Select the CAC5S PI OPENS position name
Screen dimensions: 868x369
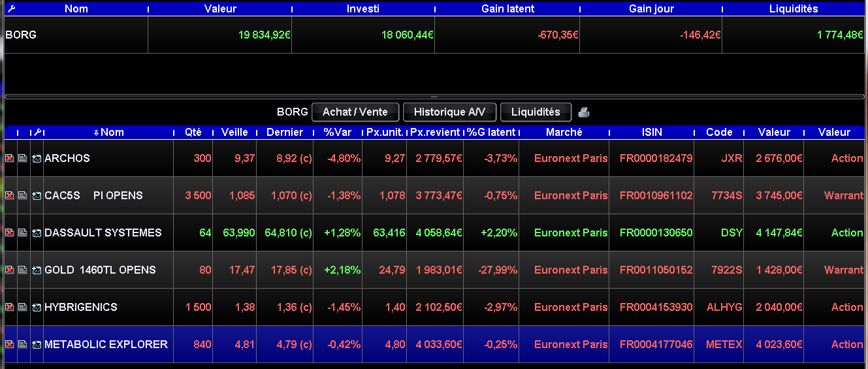click(x=93, y=195)
